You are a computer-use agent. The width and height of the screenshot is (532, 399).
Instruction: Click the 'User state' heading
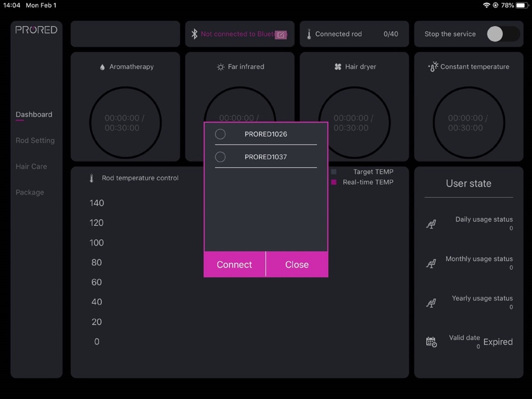469,183
